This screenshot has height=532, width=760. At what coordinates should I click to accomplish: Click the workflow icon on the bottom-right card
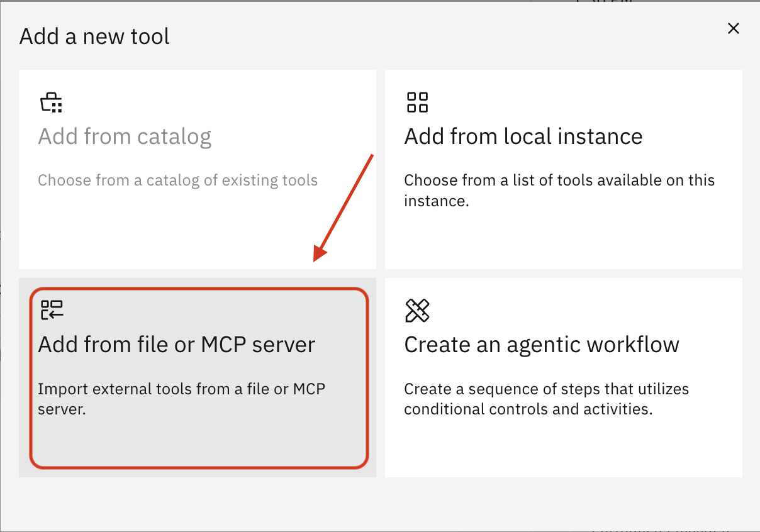click(x=417, y=310)
